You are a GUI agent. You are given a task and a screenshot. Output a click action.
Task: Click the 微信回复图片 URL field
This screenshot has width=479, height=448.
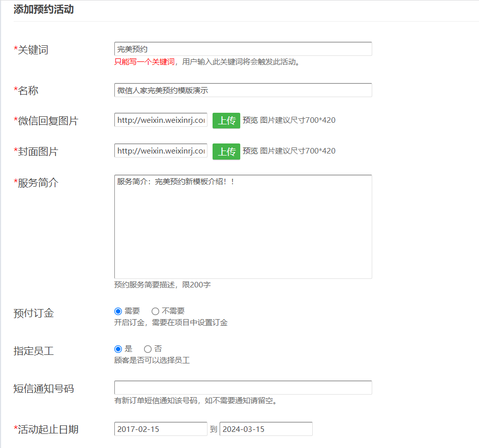click(x=161, y=120)
